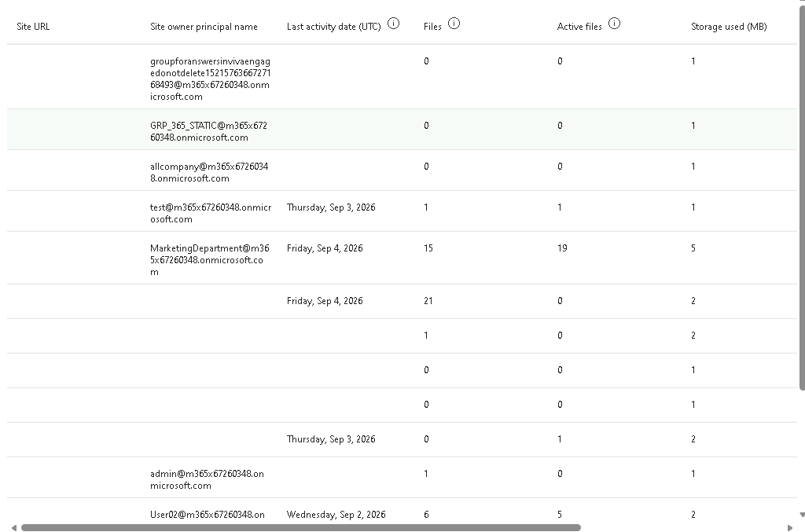
Task: Sort by Storage used (MB) header
Action: click(729, 27)
